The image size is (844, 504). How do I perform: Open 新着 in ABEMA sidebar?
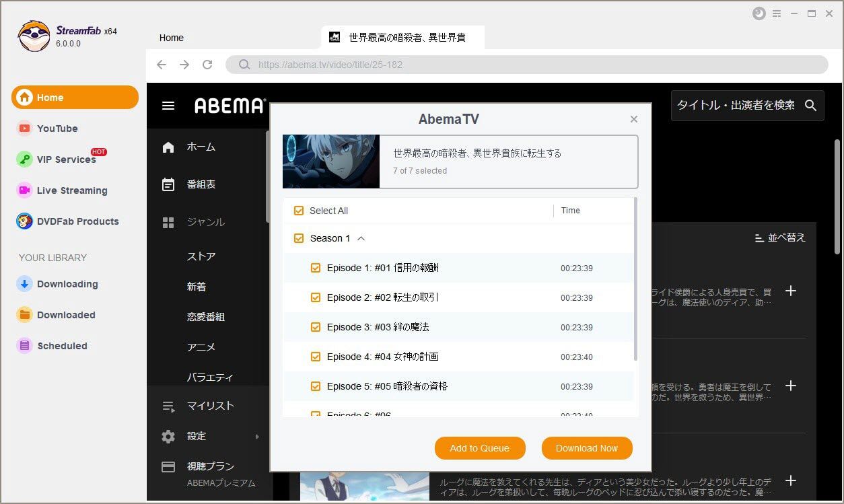(x=197, y=287)
